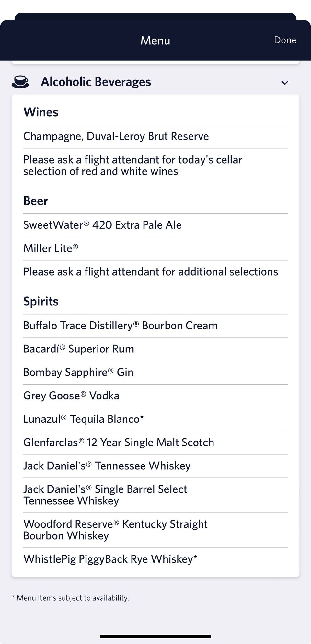Select Woodford Reserve Kentucky Straight Bourbon
This screenshot has height=644, width=311.
pos(115,530)
